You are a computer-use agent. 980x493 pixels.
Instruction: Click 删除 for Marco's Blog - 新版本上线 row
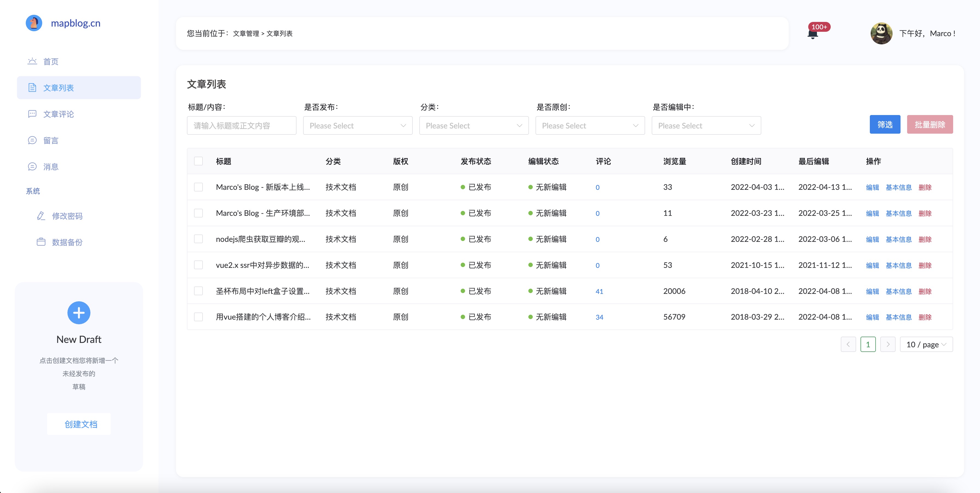925,187
